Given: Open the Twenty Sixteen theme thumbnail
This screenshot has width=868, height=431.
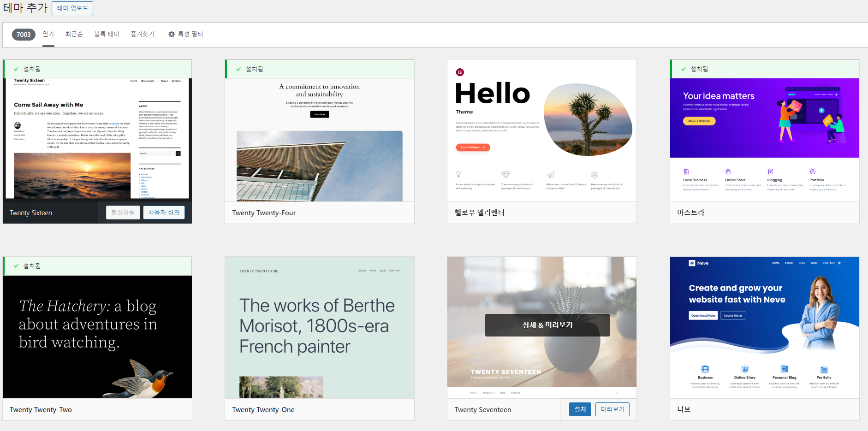Looking at the screenshot, I should pyautogui.click(x=97, y=139).
